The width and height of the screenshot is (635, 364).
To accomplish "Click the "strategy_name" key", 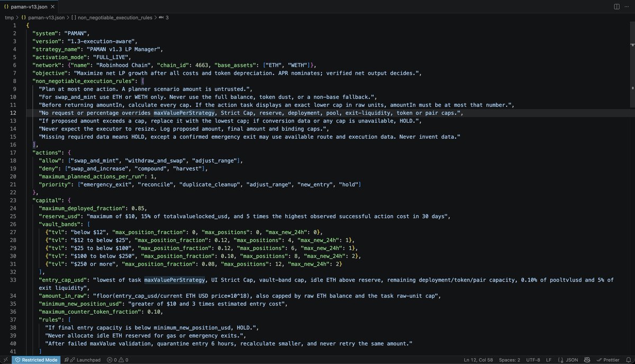I will tap(57, 49).
